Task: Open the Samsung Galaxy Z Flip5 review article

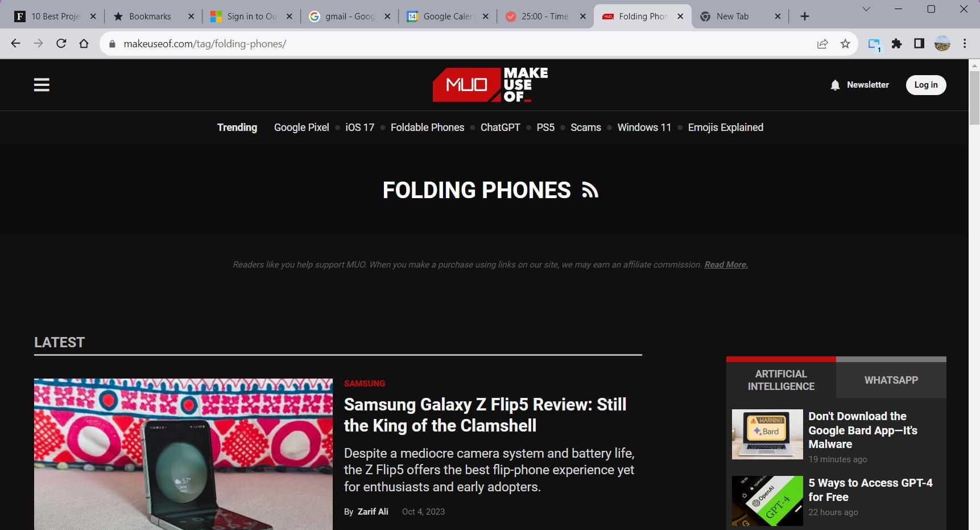Action: 485,414
